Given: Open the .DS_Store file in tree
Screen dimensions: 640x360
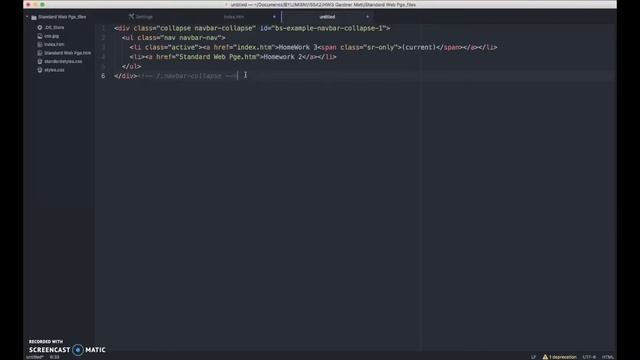Looking at the screenshot, I should pyautogui.click(x=54, y=27).
